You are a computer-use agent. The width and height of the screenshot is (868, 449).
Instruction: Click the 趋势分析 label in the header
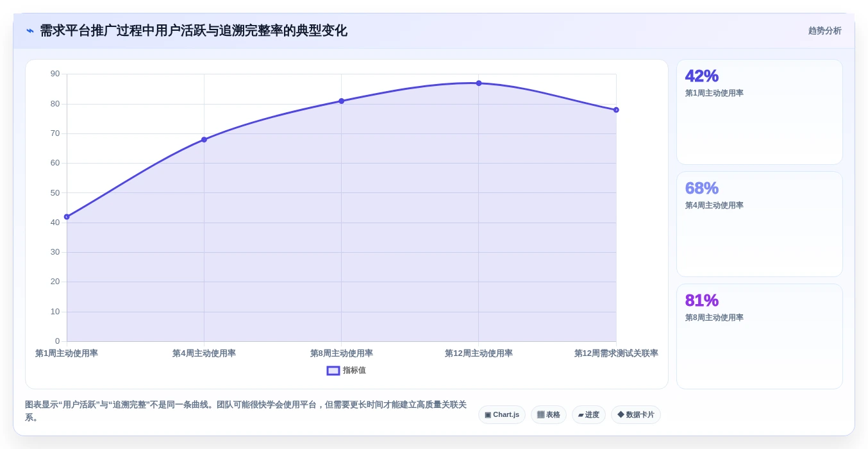pos(824,31)
